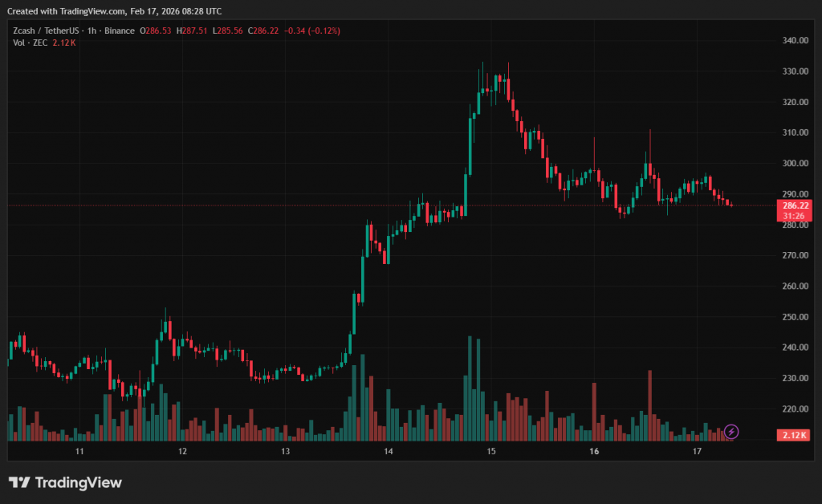Click date label 14 on time axis
The image size is (822, 504).
(x=389, y=452)
